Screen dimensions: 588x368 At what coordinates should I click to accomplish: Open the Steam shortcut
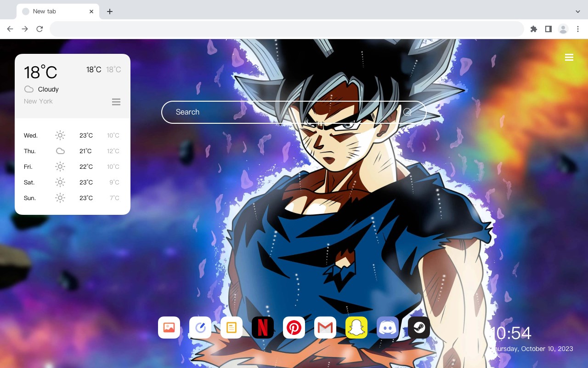419,328
